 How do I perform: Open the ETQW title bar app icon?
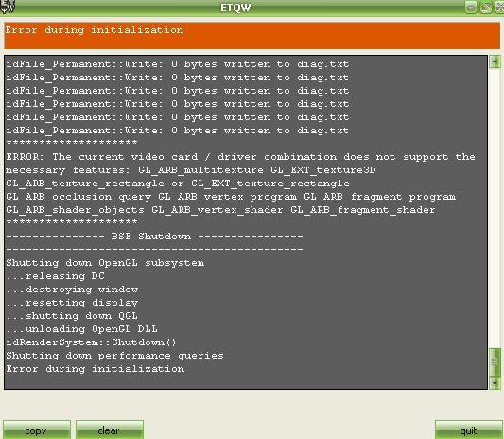click(7, 7)
